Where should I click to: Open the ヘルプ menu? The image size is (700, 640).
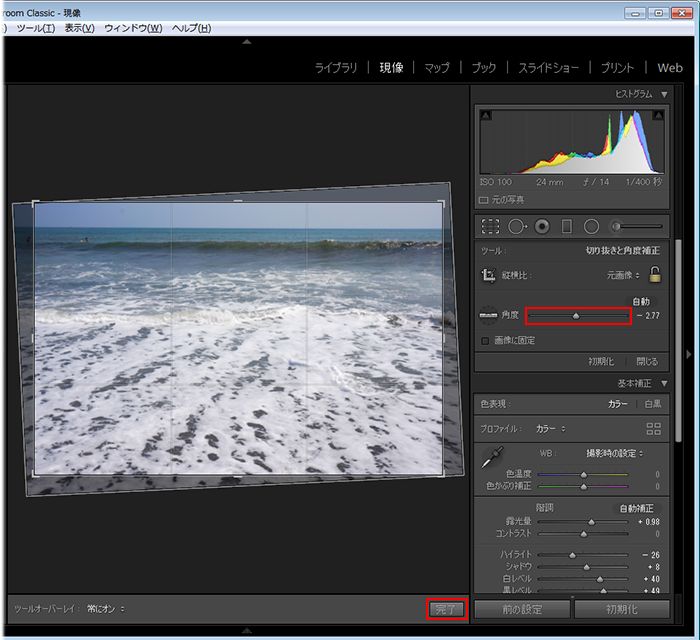point(192,28)
